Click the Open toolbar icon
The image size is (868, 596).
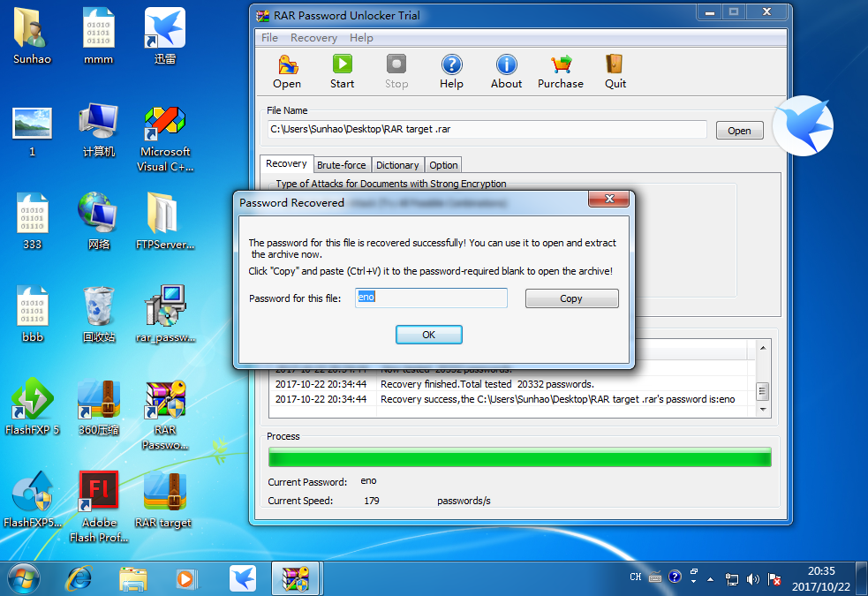coord(287,72)
